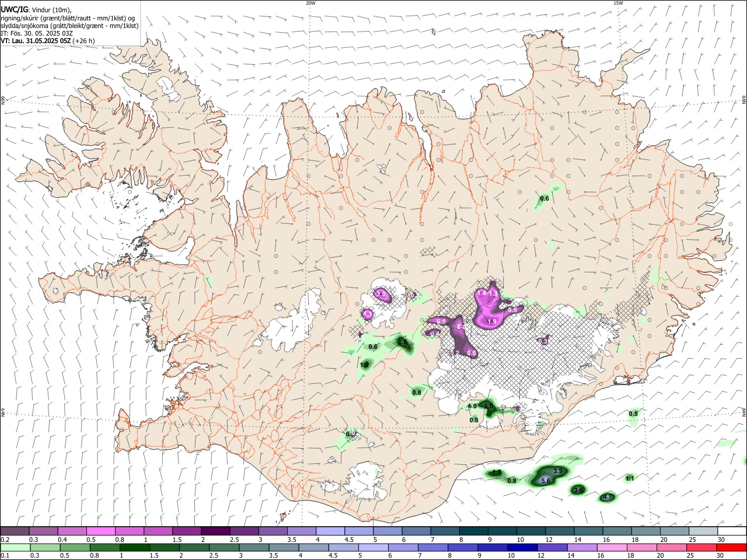Click the '15W' longitude label
747x560 pixels.
pyautogui.click(x=617, y=3)
